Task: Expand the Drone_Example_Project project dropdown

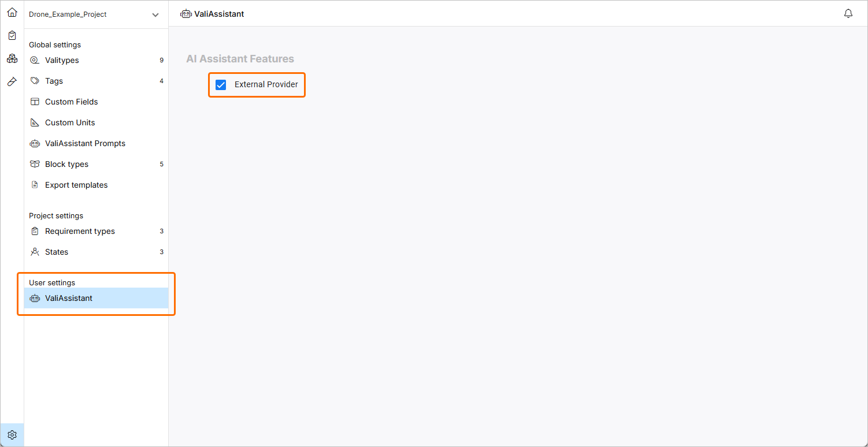Action: [94, 14]
